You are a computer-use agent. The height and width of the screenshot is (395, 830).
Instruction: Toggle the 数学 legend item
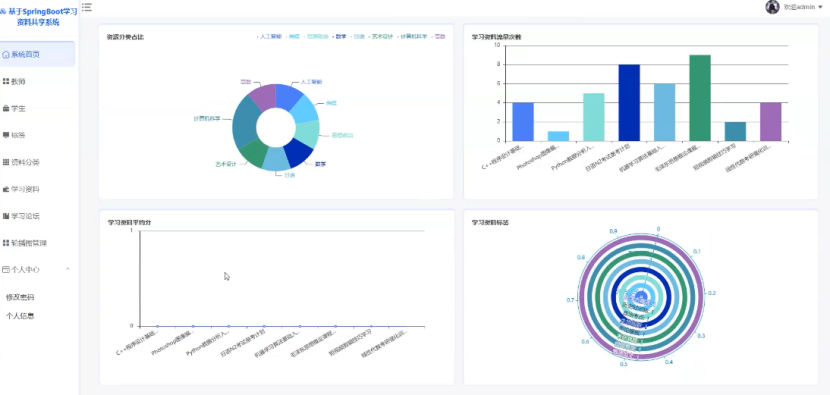coord(339,37)
